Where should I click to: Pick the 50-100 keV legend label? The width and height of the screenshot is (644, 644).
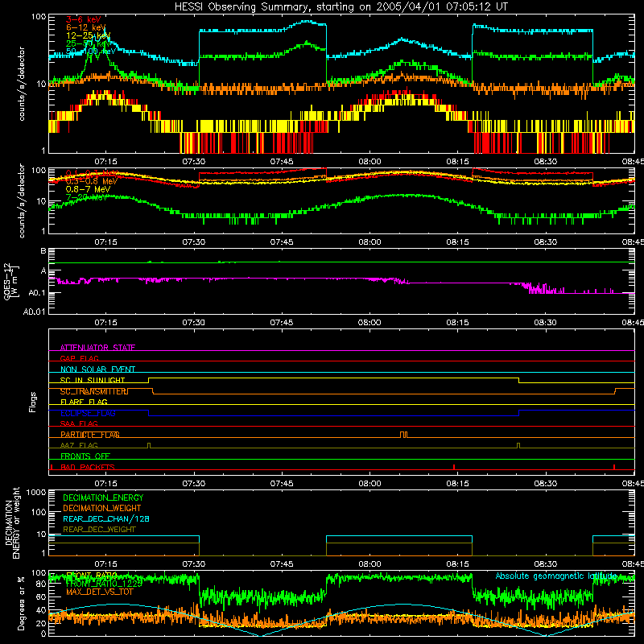[91, 52]
